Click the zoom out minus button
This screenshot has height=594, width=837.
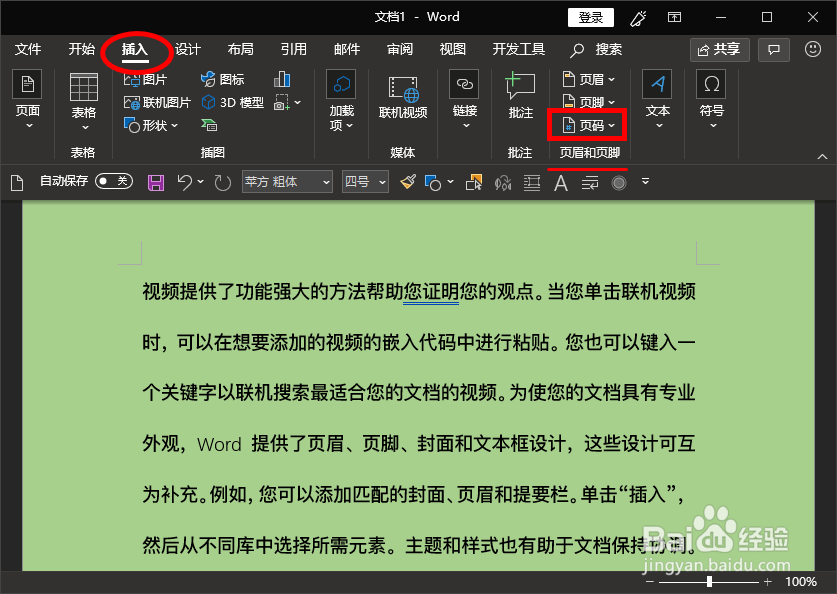coord(650,582)
